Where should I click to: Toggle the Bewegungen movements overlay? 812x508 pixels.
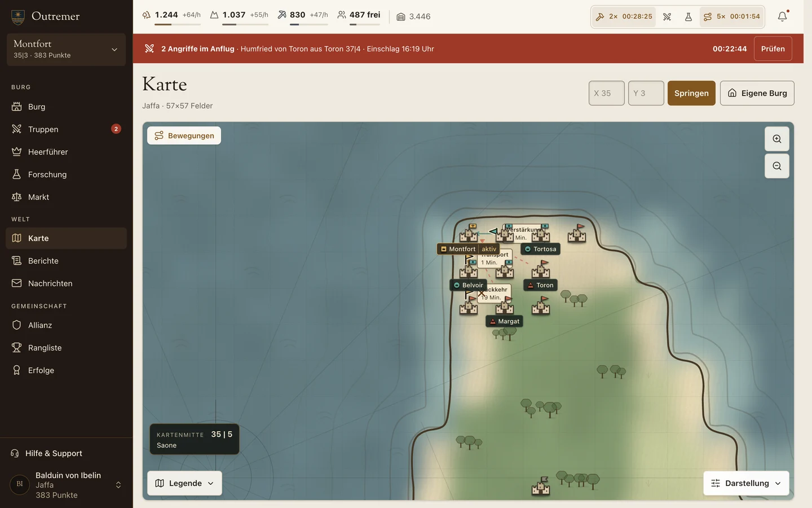click(184, 135)
